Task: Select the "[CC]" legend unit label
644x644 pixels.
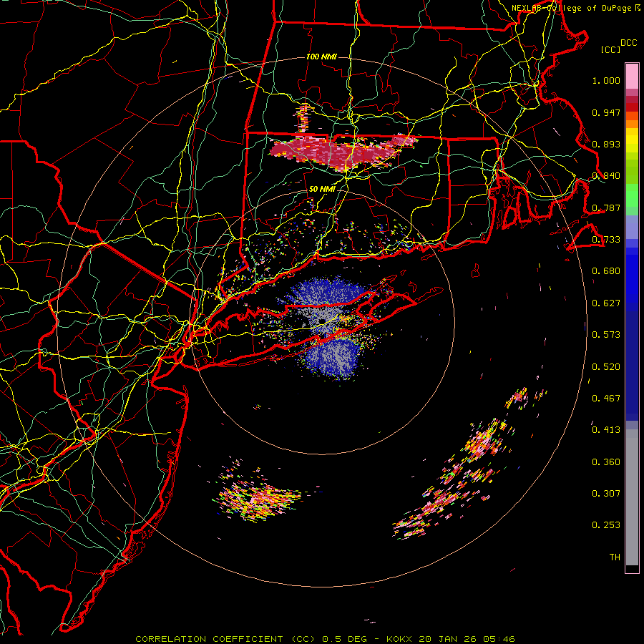Action: (x=610, y=49)
